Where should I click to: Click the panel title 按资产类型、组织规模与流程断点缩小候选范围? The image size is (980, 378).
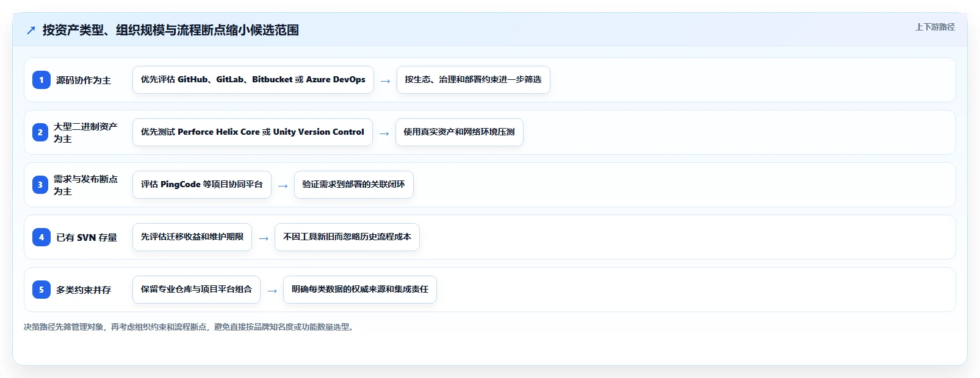pyautogui.click(x=171, y=30)
